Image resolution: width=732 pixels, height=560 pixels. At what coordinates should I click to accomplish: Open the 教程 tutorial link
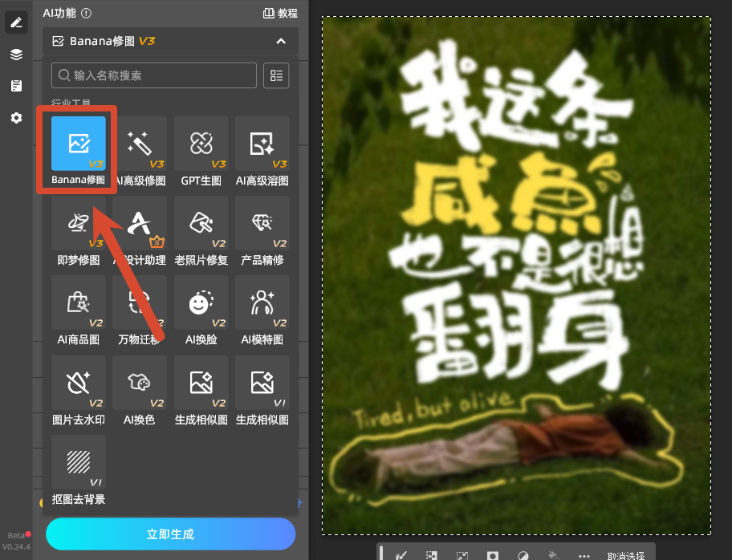point(281,13)
